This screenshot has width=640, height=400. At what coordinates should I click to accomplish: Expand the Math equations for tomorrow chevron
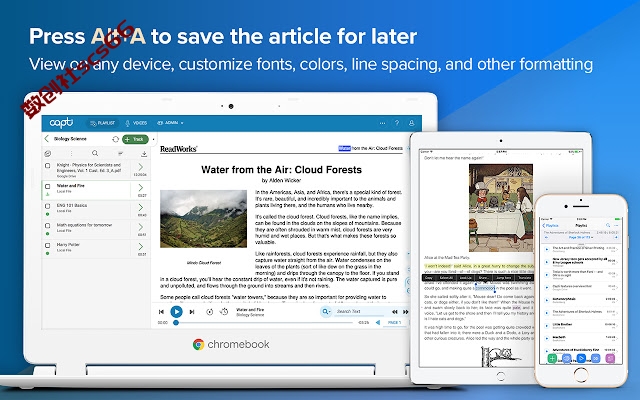(x=141, y=227)
